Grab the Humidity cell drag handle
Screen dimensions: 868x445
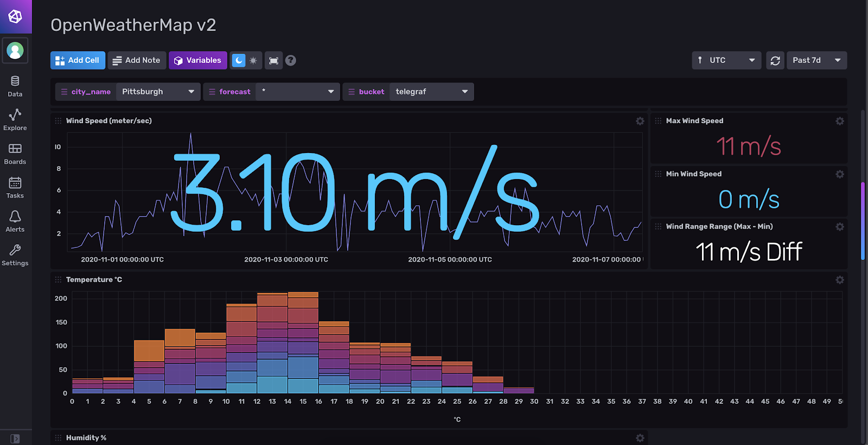[x=58, y=438]
